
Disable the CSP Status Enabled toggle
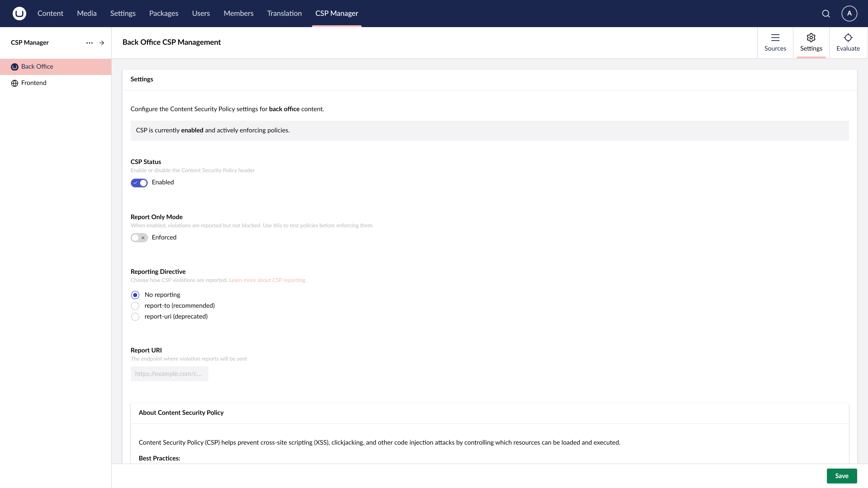point(139,183)
